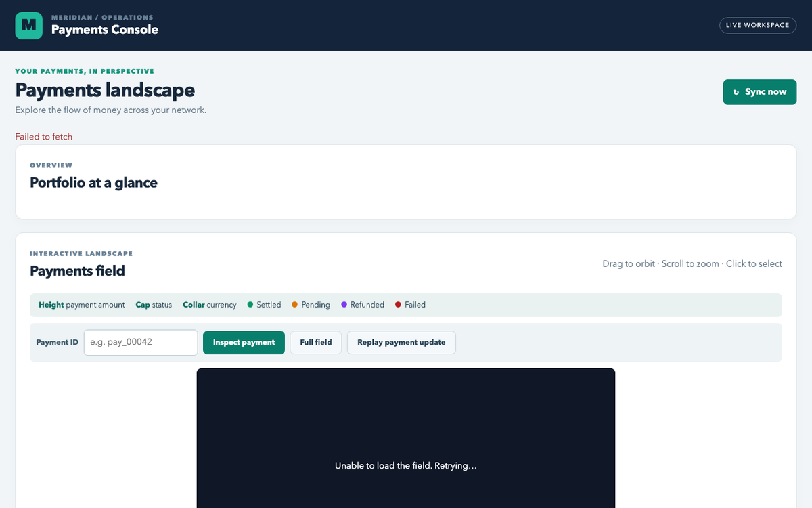812x508 pixels.
Task: Click the Inspect payment button
Action: (x=244, y=343)
